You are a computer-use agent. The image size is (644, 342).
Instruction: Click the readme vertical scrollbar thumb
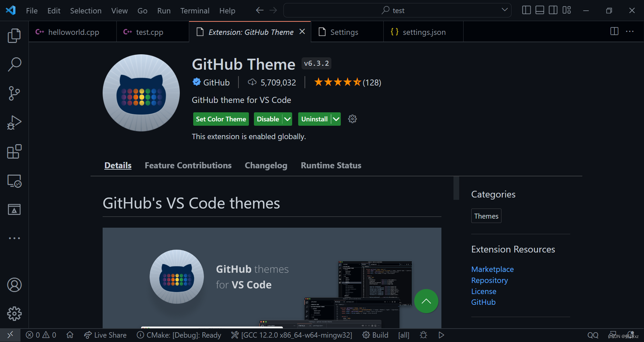click(x=456, y=188)
